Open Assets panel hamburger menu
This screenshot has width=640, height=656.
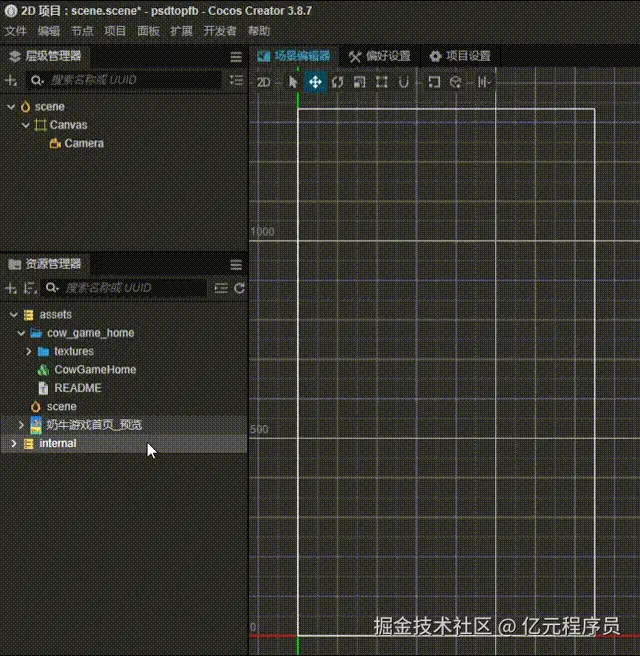pos(236,265)
